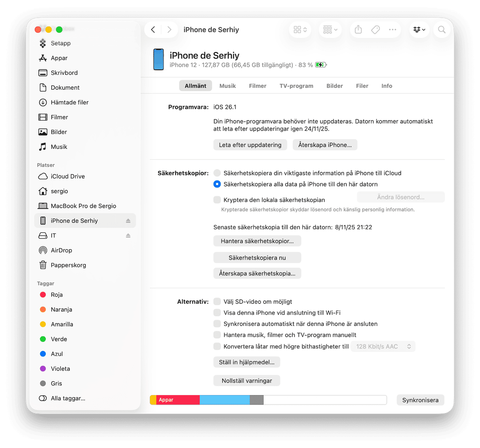
Task: Open the Bilder tab
Action: pos(334,86)
